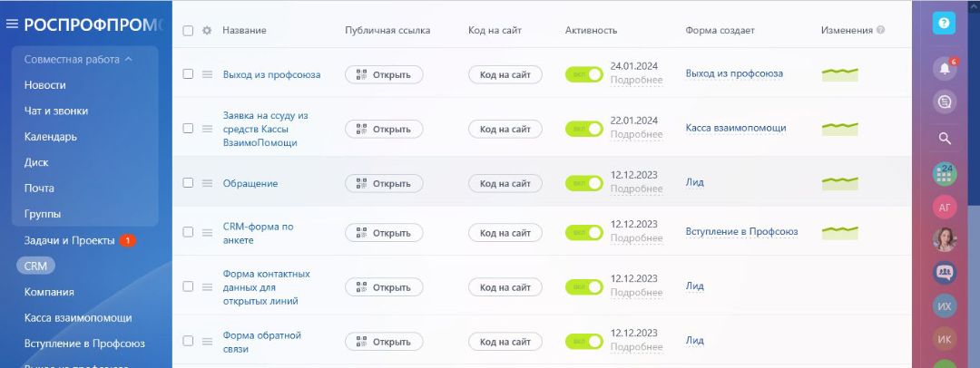980x368 pixels.
Task: Expand Подробнее for CRM-форма по анкете
Action: pos(636,238)
